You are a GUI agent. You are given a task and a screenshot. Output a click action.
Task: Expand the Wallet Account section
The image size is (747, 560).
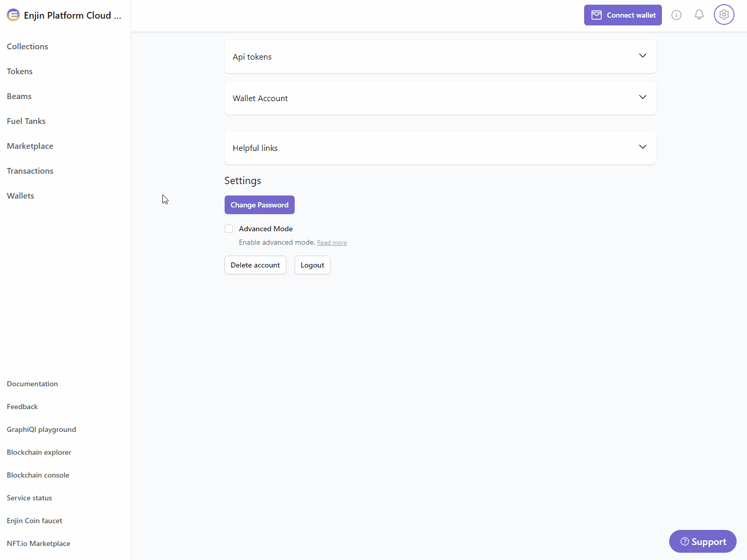[x=440, y=98]
